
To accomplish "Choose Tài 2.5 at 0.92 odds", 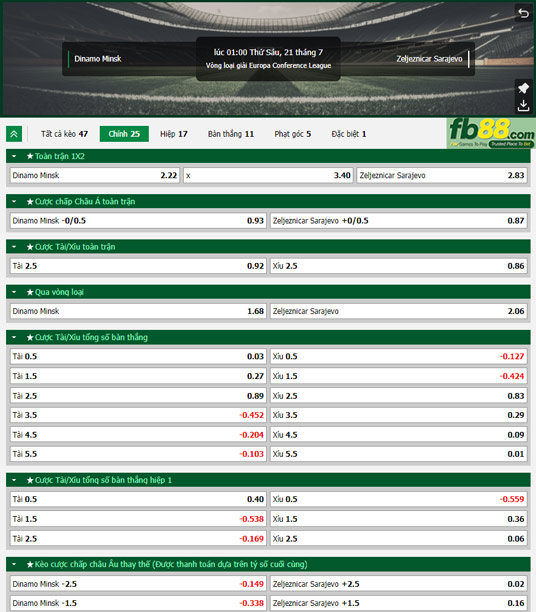I will tap(138, 266).
